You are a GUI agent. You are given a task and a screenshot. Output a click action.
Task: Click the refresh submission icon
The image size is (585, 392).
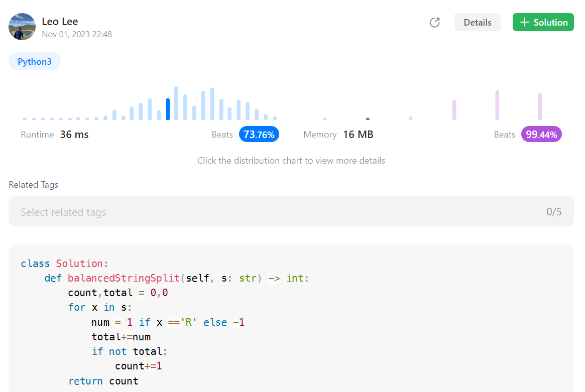pos(434,22)
